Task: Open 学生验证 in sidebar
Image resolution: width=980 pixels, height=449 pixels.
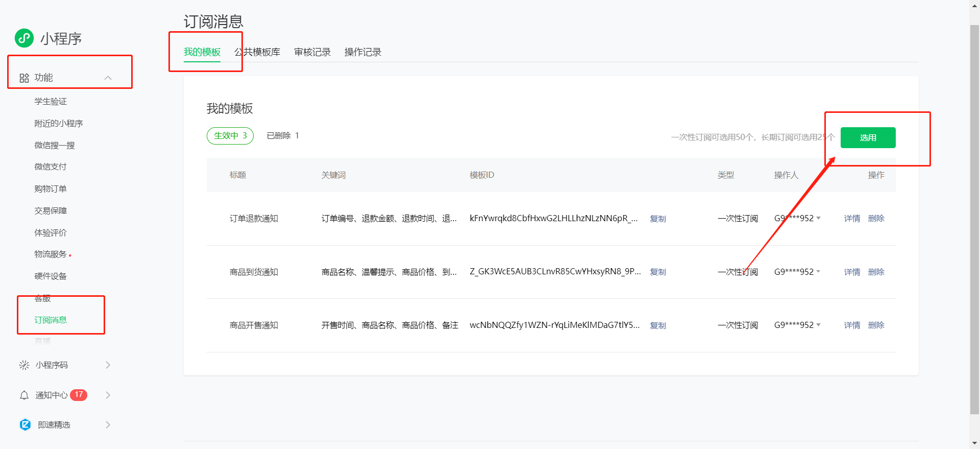Action: (51, 102)
